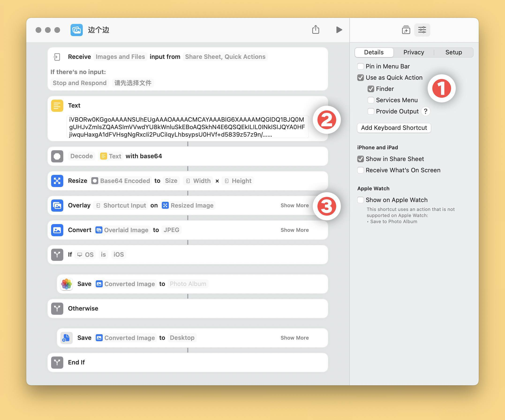This screenshot has height=420, width=505.
Task: Click the Overlay action icon
Action: [x=57, y=206]
